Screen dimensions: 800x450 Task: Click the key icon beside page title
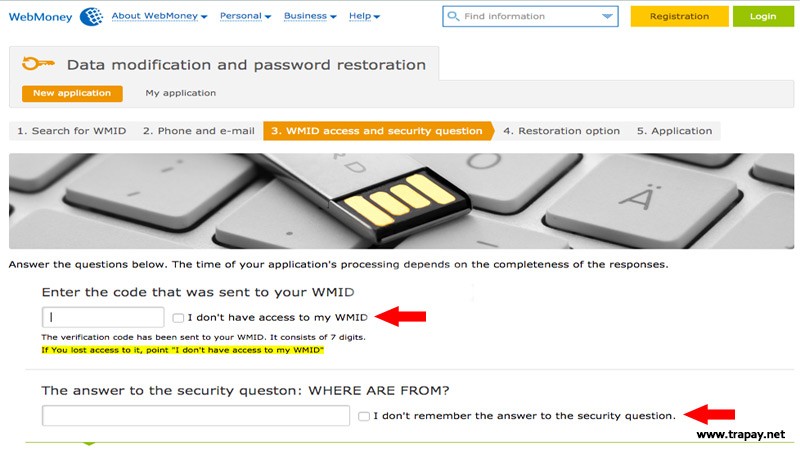click(x=38, y=65)
